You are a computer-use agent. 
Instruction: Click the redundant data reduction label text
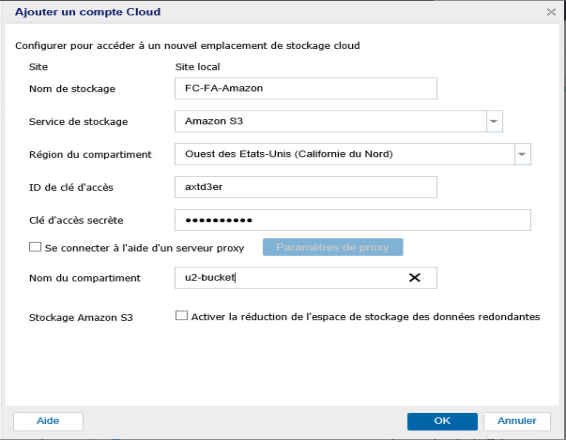click(365, 317)
